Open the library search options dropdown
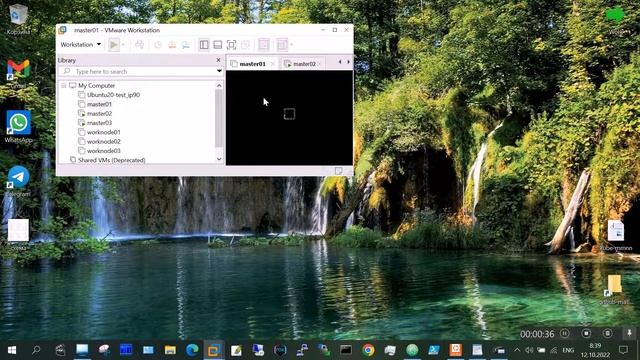Image resolution: width=640 pixels, height=360 pixels. click(x=219, y=71)
